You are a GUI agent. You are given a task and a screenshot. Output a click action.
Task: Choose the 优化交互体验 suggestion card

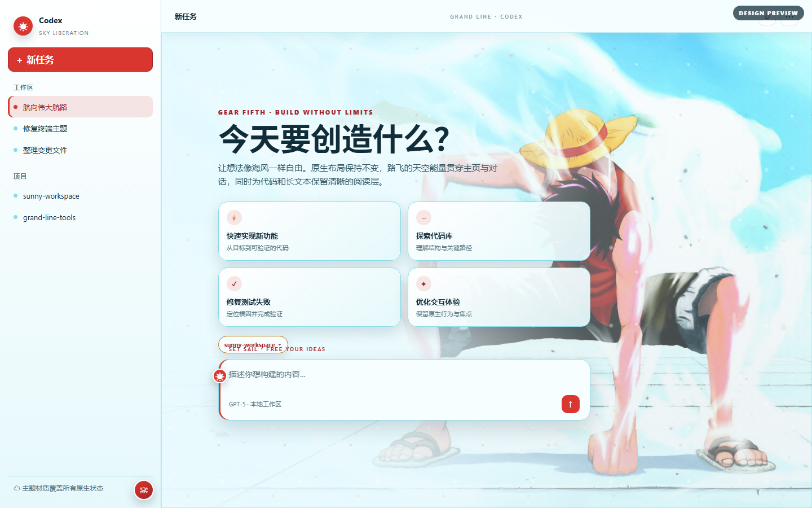pyautogui.click(x=499, y=297)
